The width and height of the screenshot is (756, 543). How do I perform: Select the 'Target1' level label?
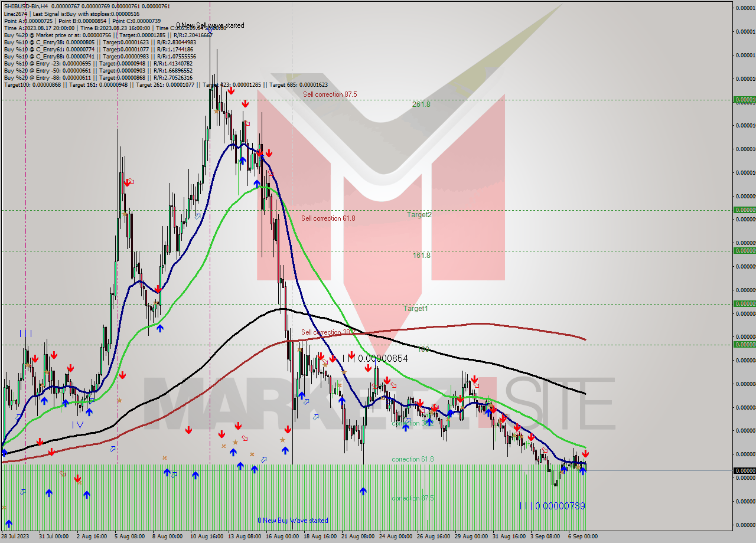click(x=415, y=309)
